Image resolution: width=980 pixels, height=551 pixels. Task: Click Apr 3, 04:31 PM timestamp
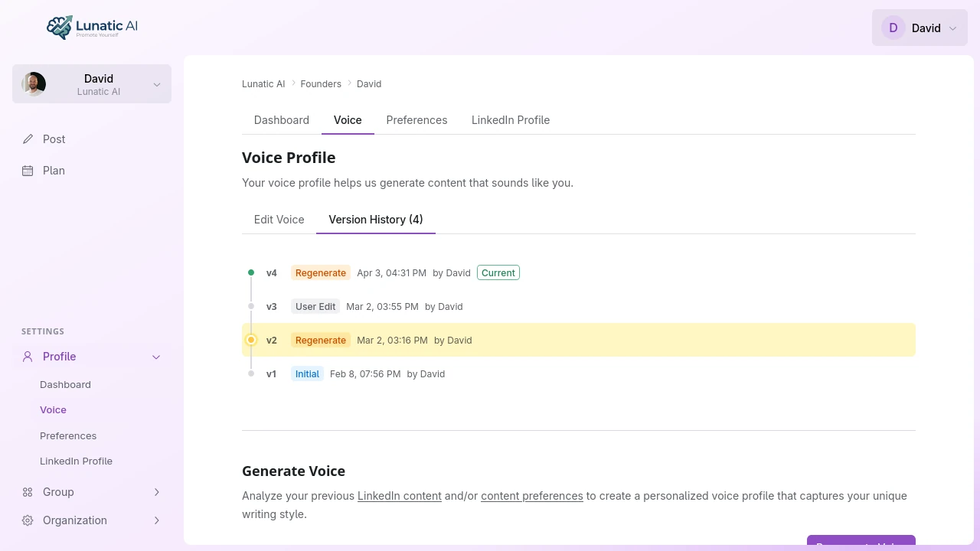pos(391,272)
